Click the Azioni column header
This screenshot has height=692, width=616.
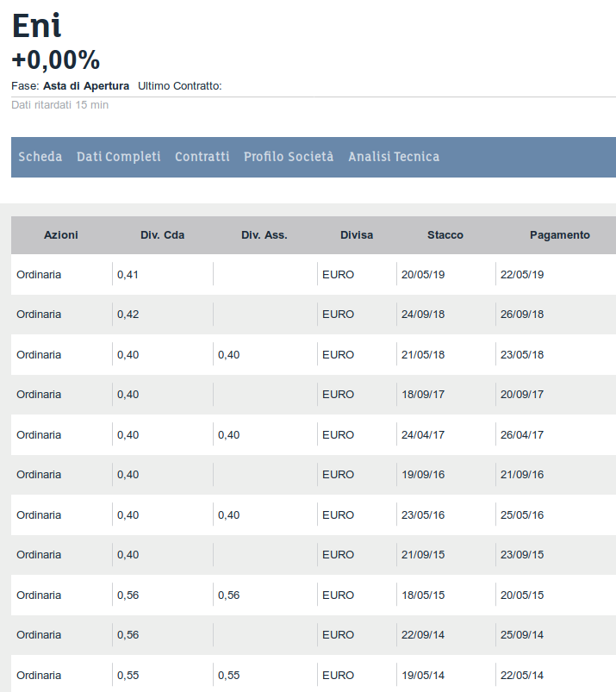(61, 234)
